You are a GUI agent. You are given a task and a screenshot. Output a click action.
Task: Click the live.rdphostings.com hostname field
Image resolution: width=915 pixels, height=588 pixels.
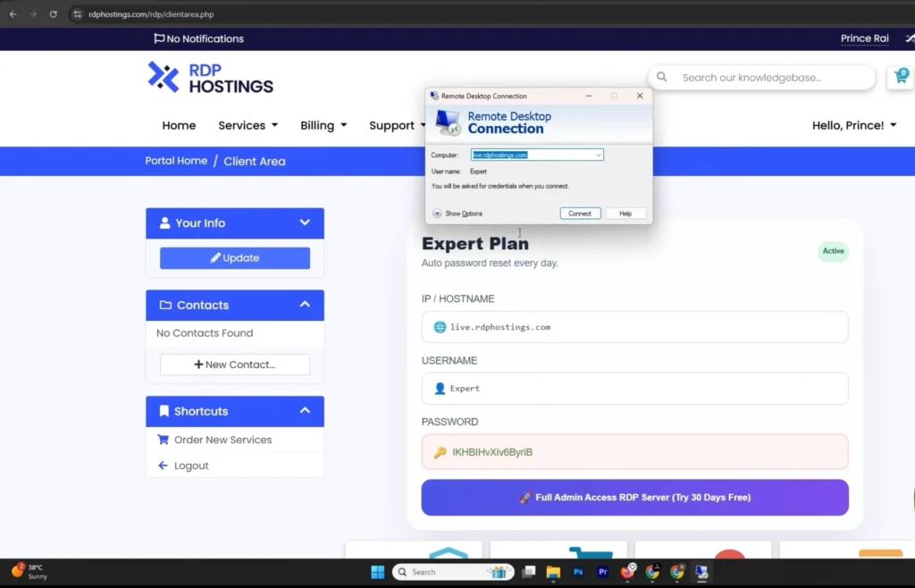pos(635,327)
